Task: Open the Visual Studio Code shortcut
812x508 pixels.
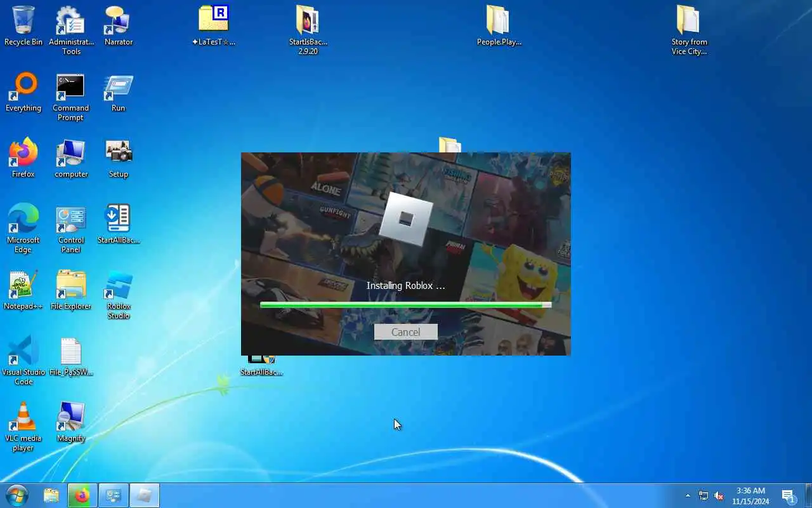Action: 23,360
